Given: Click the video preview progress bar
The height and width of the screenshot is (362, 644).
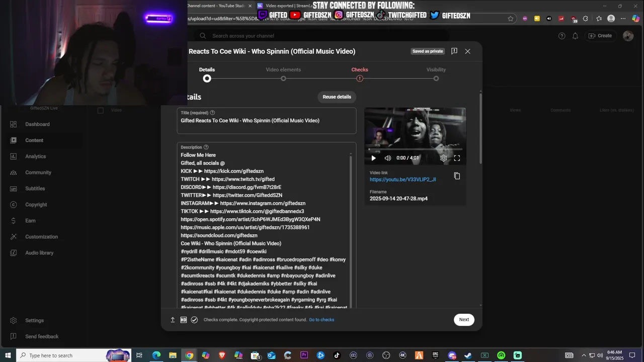Looking at the screenshot, I should (415, 149).
